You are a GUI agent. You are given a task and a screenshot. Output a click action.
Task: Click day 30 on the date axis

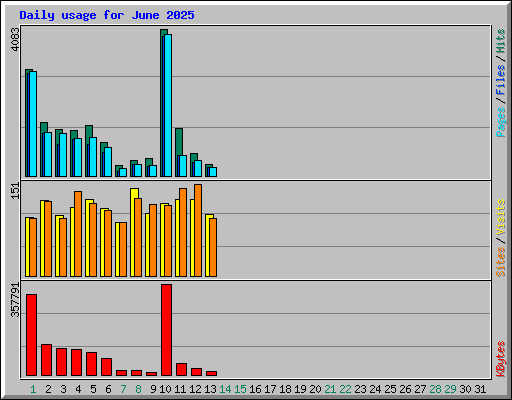(465, 389)
